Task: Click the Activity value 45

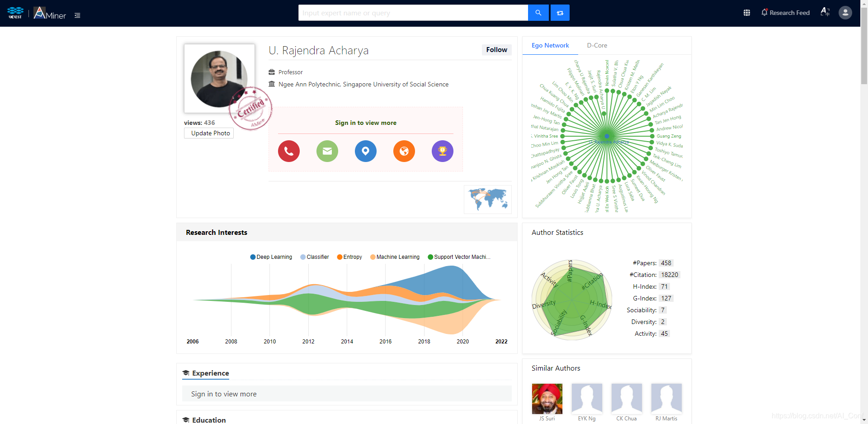Action: coord(664,333)
